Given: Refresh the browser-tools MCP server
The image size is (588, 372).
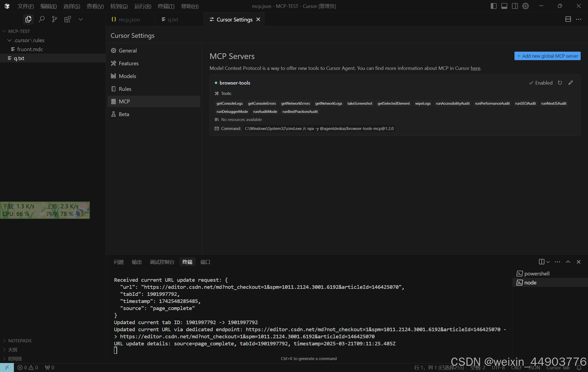Looking at the screenshot, I should coord(560,83).
